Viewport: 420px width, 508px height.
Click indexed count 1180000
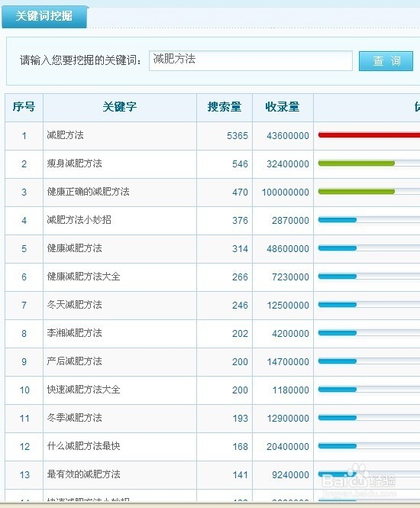[290, 390]
